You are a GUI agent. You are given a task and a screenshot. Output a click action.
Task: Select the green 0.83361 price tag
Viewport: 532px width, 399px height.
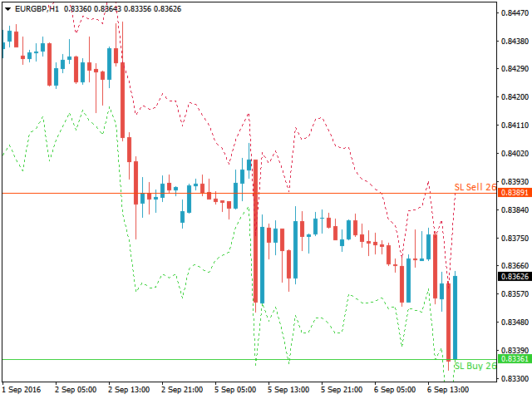[515, 358]
